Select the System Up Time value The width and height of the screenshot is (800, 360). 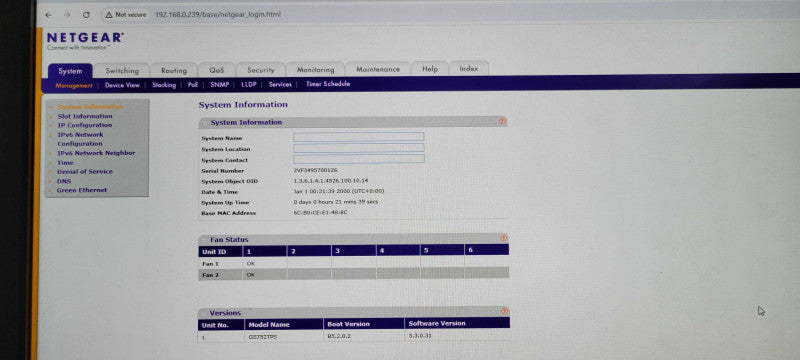tap(336, 202)
